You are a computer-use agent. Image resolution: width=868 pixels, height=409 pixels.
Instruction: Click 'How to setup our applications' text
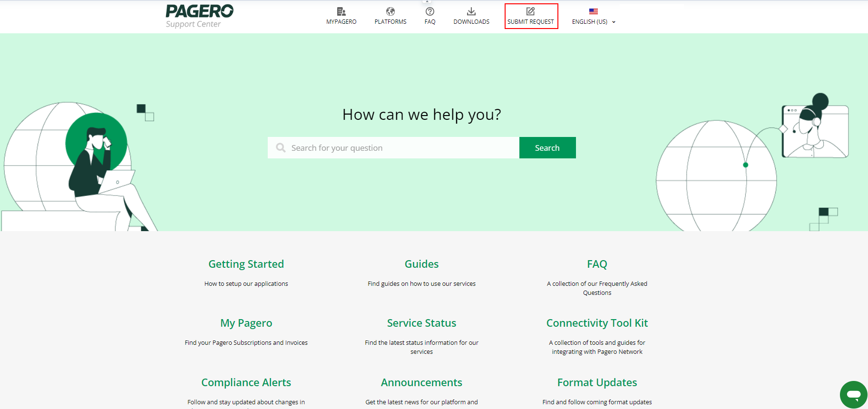click(x=246, y=284)
